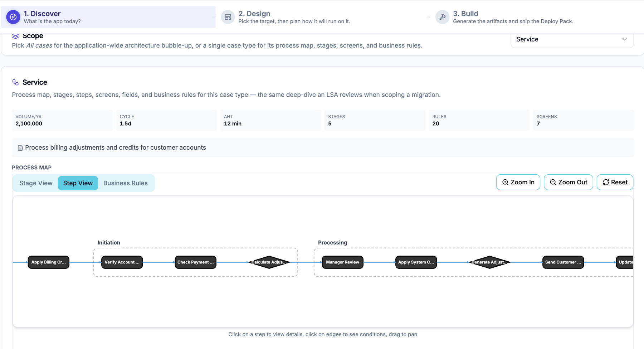Click the SCREENS count 7
The width and height of the screenshot is (644, 349).
pyautogui.click(x=538, y=123)
